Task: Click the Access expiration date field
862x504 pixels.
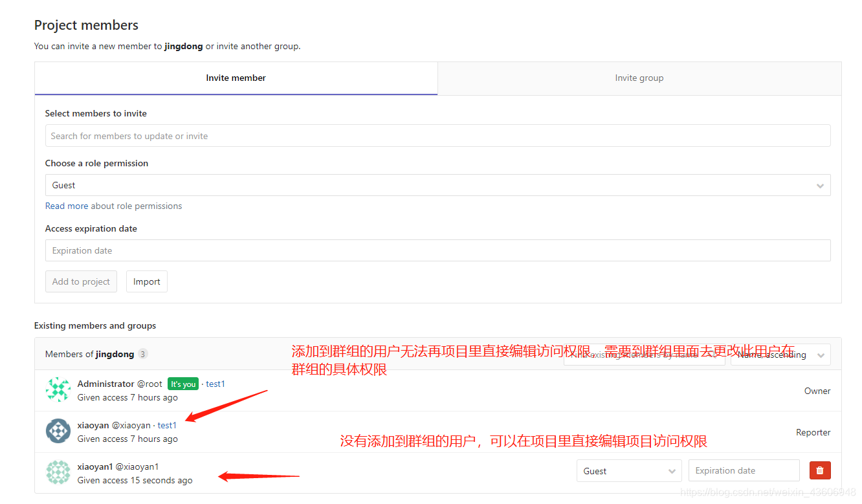Action: tap(437, 250)
